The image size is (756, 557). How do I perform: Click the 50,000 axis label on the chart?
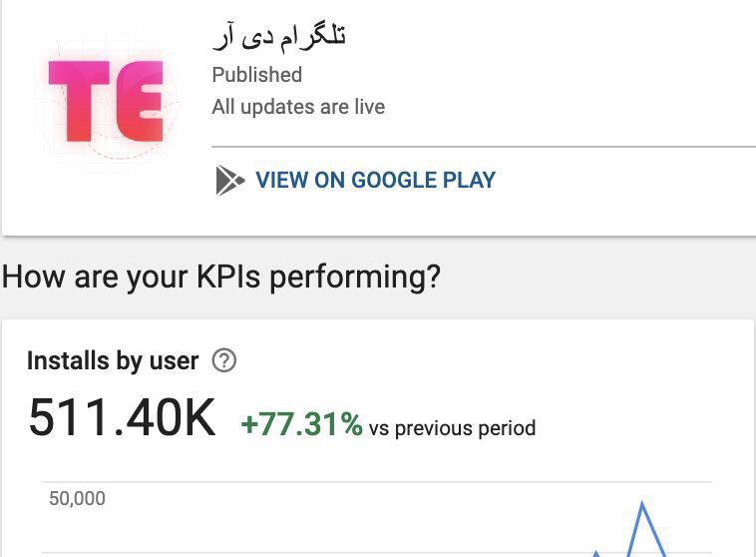[77, 498]
